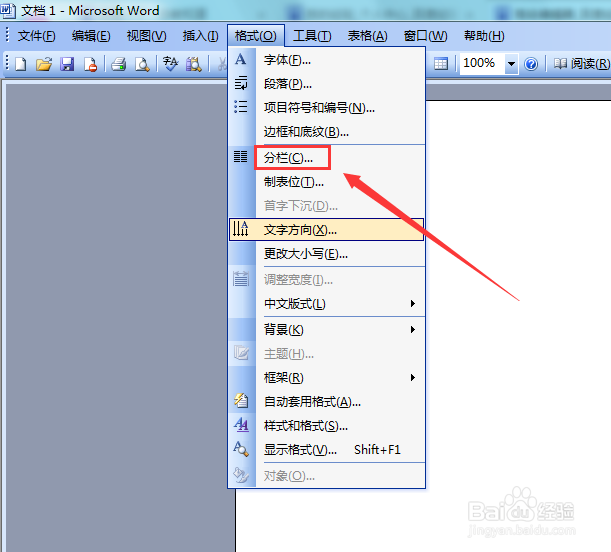Click the blue Help question mark icon
This screenshot has width=611, height=552.
pyautogui.click(x=531, y=63)
